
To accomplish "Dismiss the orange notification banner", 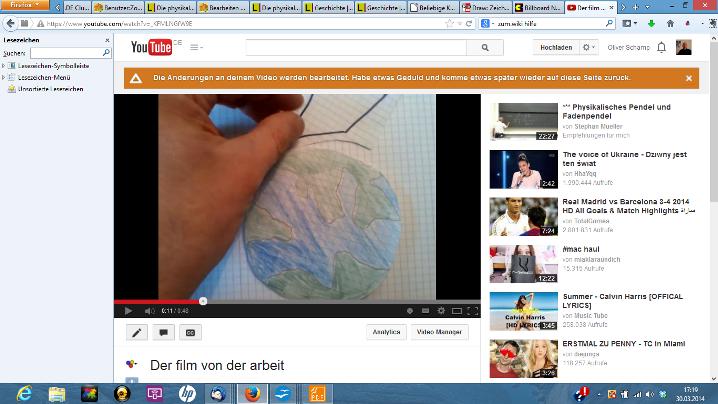I will coord(688,77).
